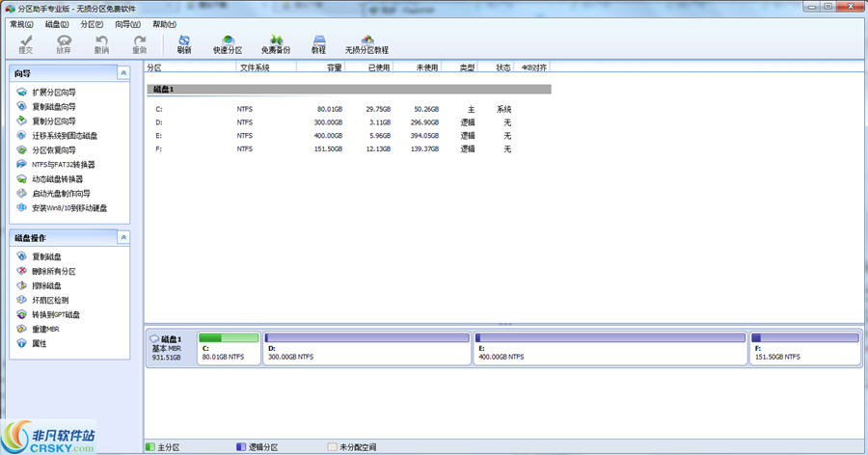The image size is (868, 455).
Task: Start 迁移系统到固态磁盘 wizard
Action: pyautogui.click(x=64, y=136)
